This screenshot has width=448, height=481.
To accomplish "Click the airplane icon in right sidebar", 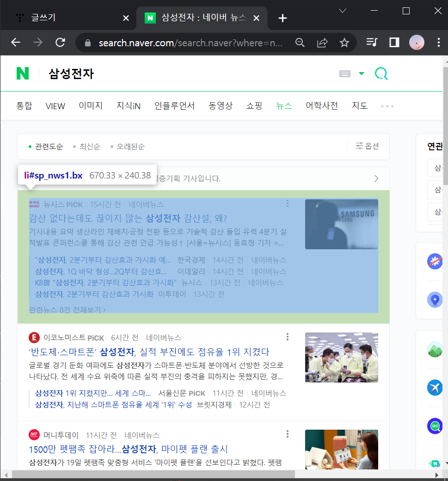I will pyautogui.click(x=435, y=388).
